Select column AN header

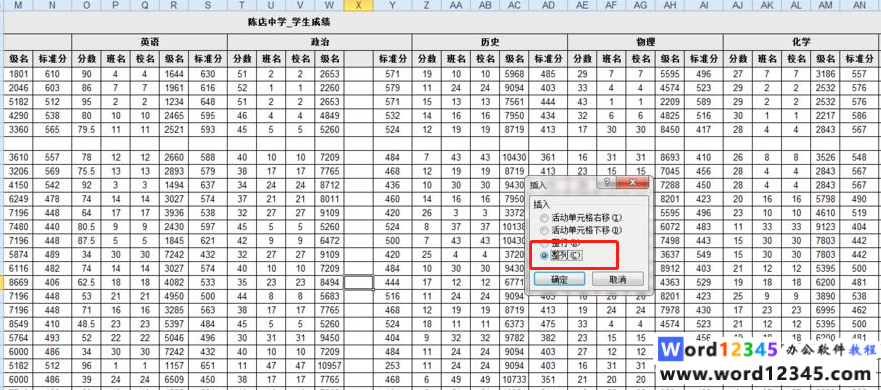(860, 6)
